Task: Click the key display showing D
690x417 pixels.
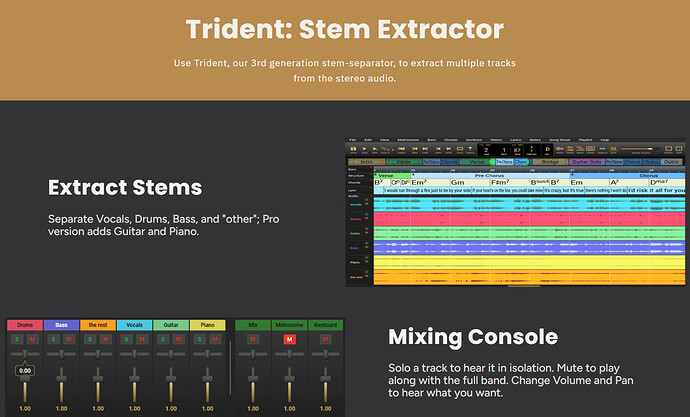Action: pos(547,150)
